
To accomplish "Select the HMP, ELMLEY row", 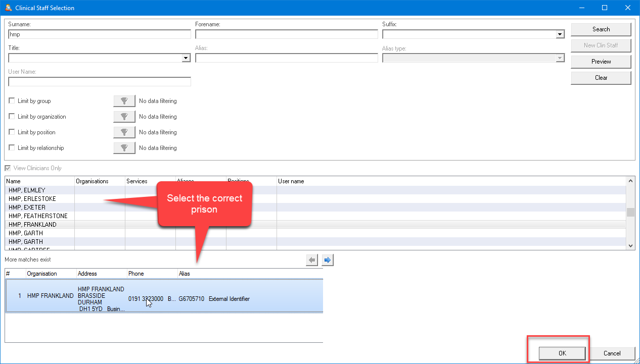I will 315,190.
